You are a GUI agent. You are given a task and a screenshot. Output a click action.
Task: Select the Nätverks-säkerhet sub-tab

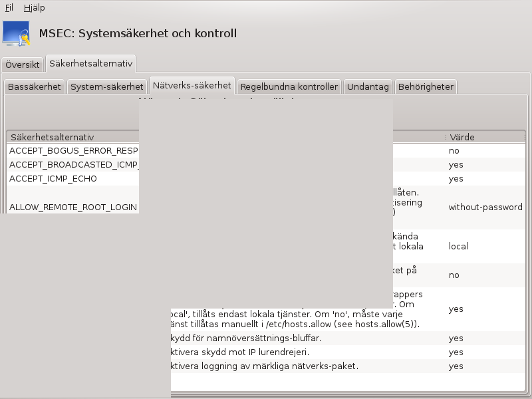tap(192, 85)
